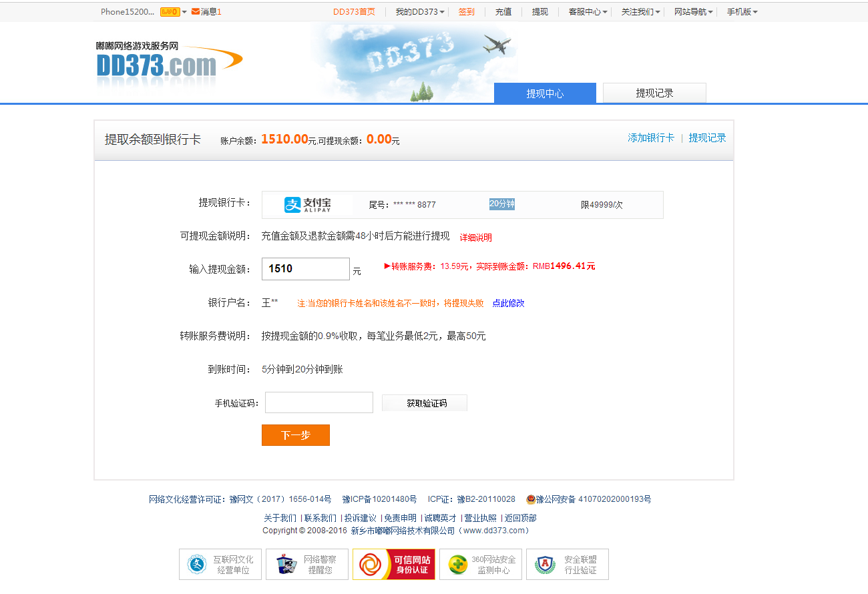
Task: Click the 豫ICP备10201480号 link
Action: pyautogui.click(x=379, y=499)
